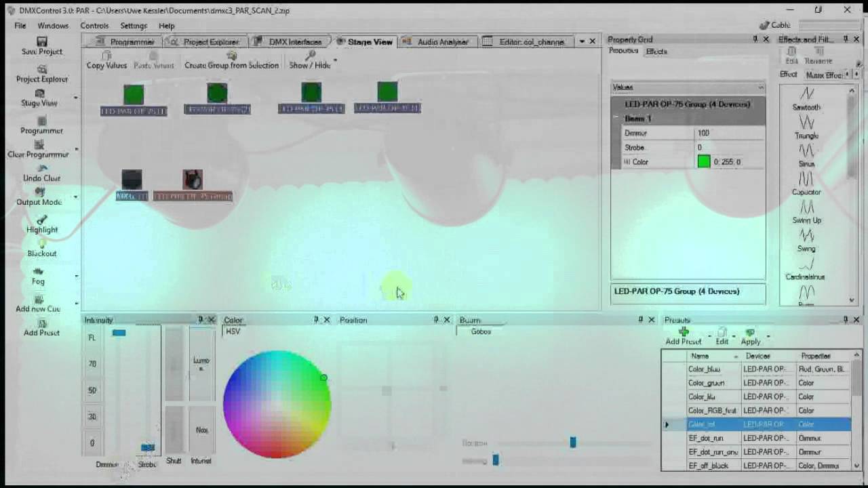Image resolution: width=868 pixels, height=488 pixels.
Task: Open the File menu
Action: click(x=20, y=26)
